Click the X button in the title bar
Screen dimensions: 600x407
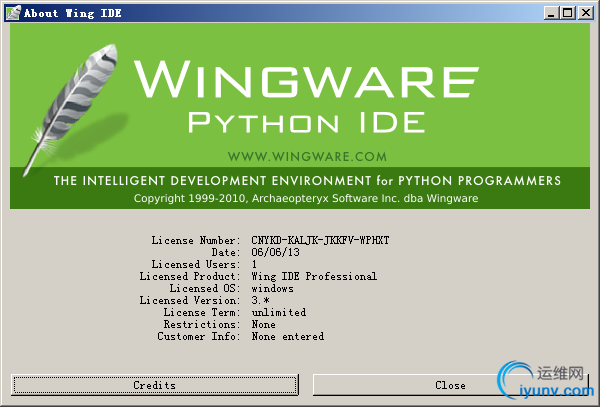point(585,13)
